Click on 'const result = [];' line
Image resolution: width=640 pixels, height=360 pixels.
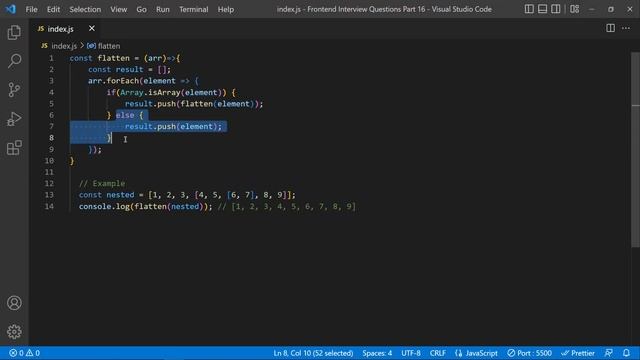point(129,69)
